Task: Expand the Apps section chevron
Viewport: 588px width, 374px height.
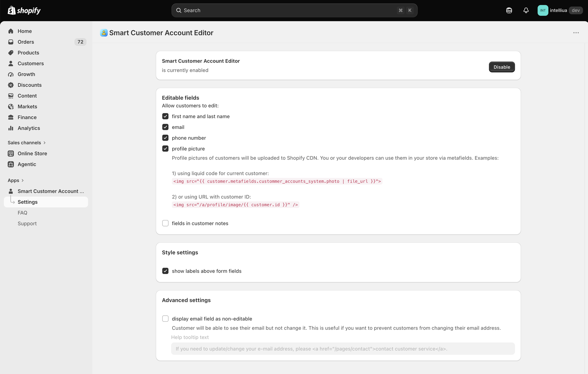Action: pyautogui.click(x=23, y=180)
